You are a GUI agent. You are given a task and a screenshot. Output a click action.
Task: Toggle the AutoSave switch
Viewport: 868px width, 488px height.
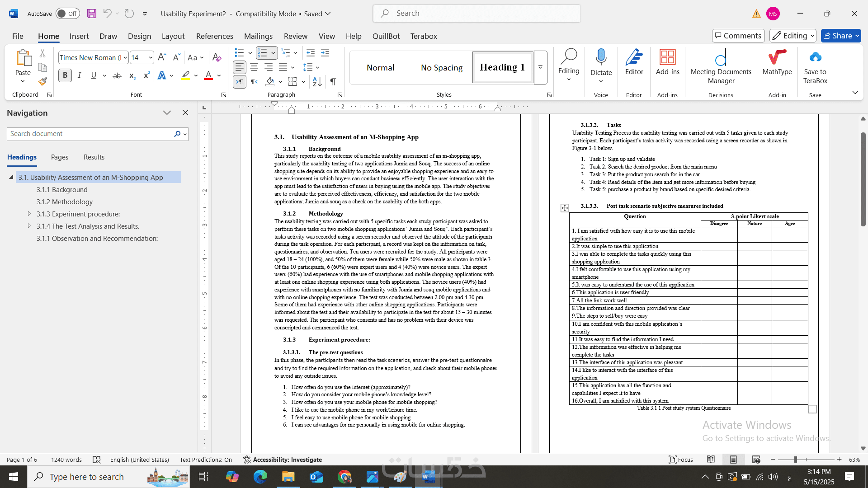(68, 14)
